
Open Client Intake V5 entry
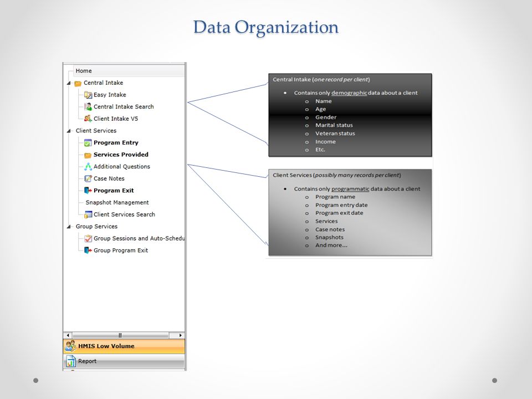(116, 119)
